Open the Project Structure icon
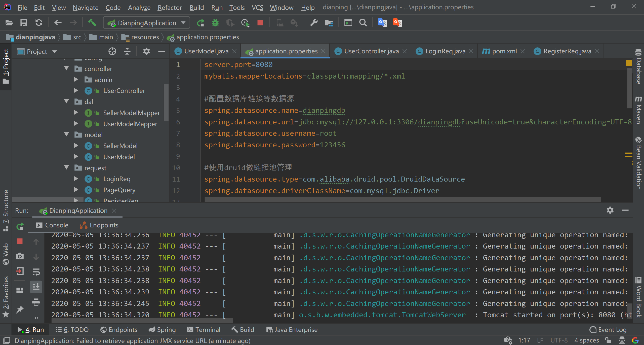The image size is (644, 345). coord(329,23)
